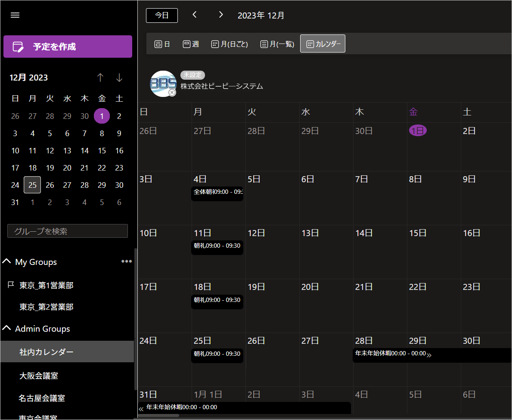Viewport: 512px width, 420px height.
Task: Click the highlighted 1日 date in main calendar
Action: pyautogui.click(x=418, y=131)
